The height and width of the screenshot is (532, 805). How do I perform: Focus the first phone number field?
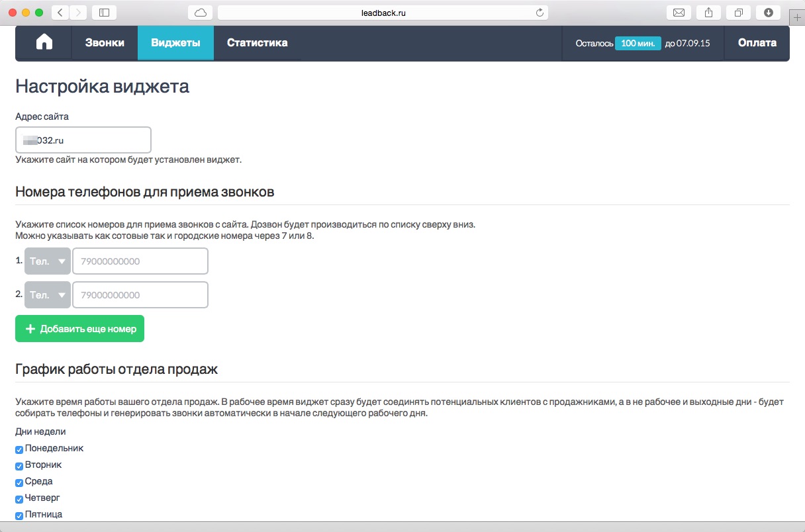pos(140,261)
